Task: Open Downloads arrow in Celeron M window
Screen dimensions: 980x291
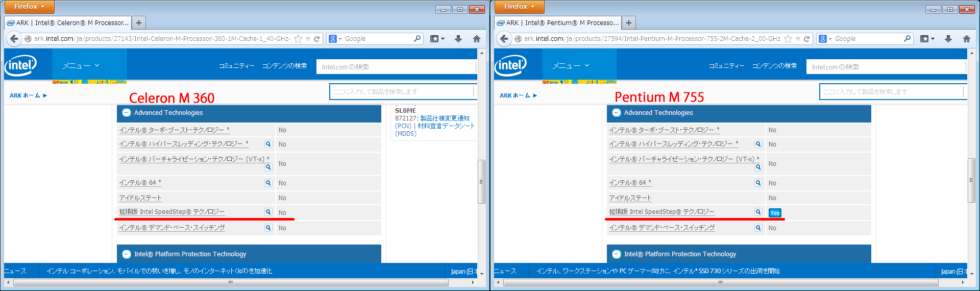Action: point(458,39)
